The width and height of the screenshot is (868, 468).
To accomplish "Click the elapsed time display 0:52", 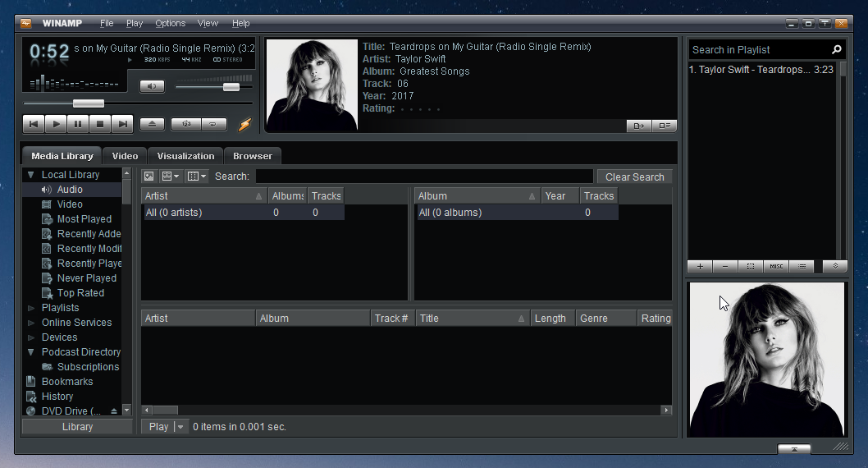I will click(x=49, y=52).
